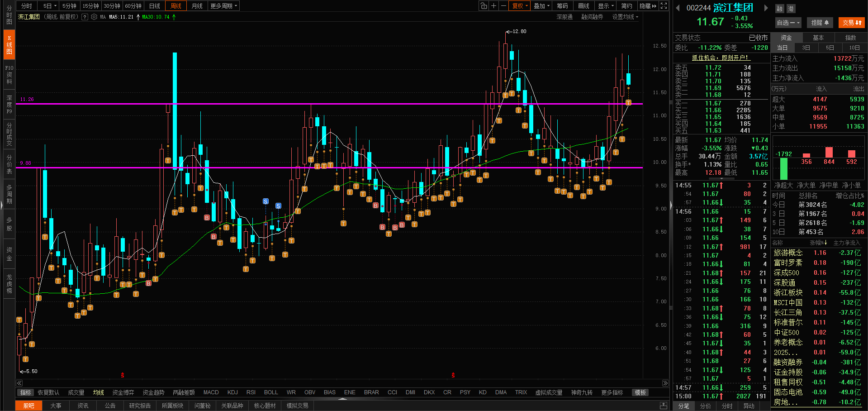Click the lock icon in chart toolbar
This screenshot has height=411, width=868.
(484, 6)
